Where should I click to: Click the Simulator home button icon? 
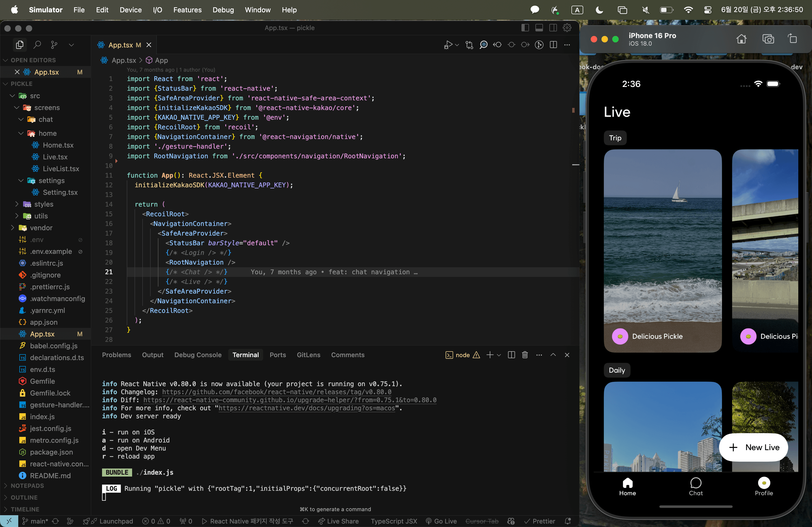click(741, 39)
